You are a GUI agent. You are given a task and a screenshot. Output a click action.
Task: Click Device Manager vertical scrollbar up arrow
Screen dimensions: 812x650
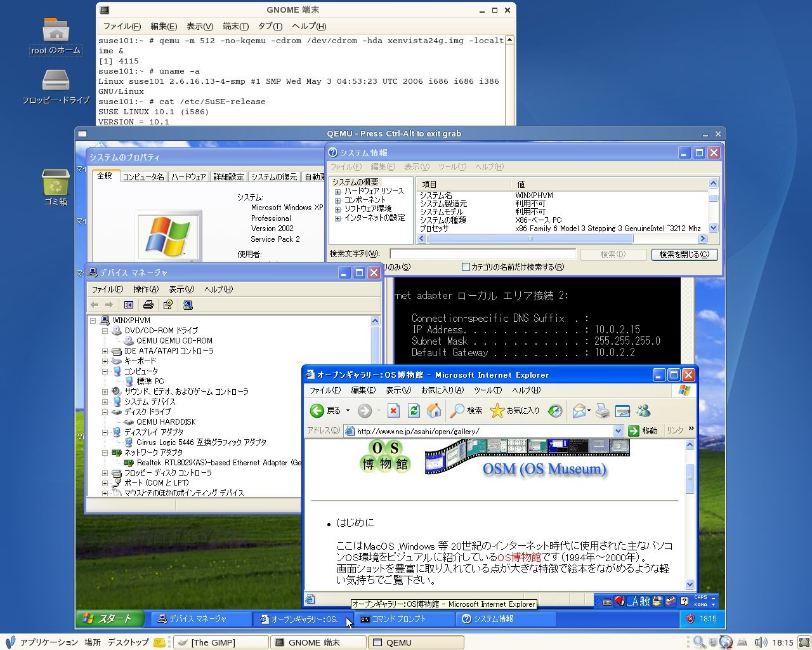375,321
